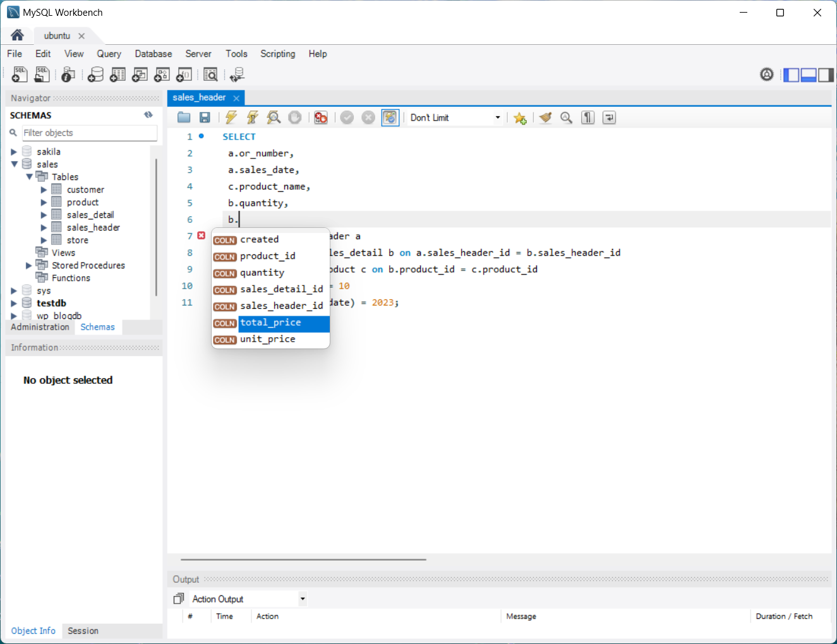The image size is (837, 644).
Task: Open the object inspector from main toolbar
Action: [x=68, y=75]
